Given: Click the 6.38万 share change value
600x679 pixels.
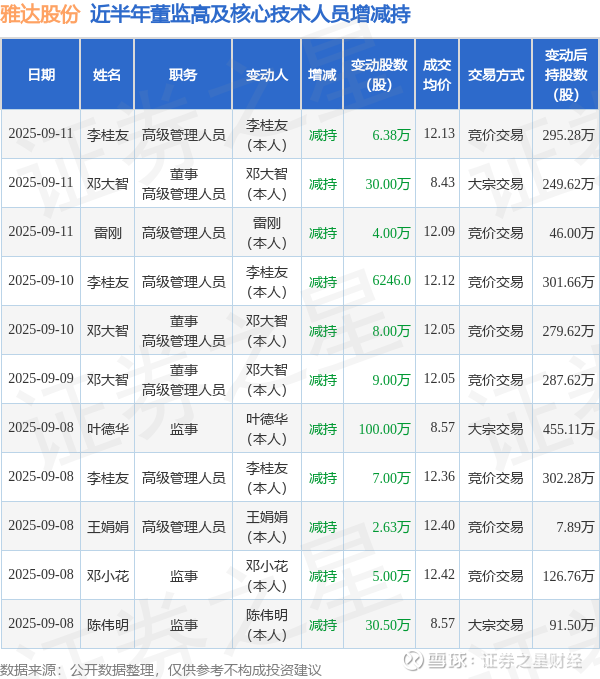Looking at the screenshot, I should [391, 135].
